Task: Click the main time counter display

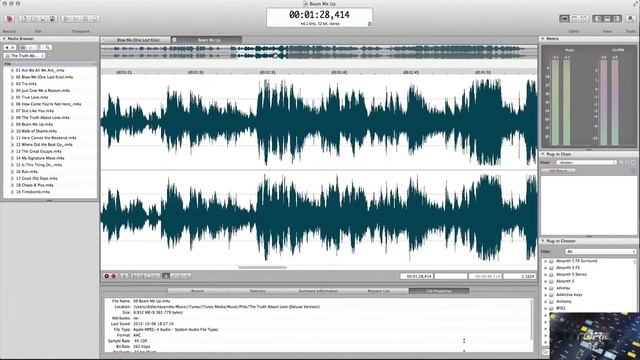Action: pos(319,15)
